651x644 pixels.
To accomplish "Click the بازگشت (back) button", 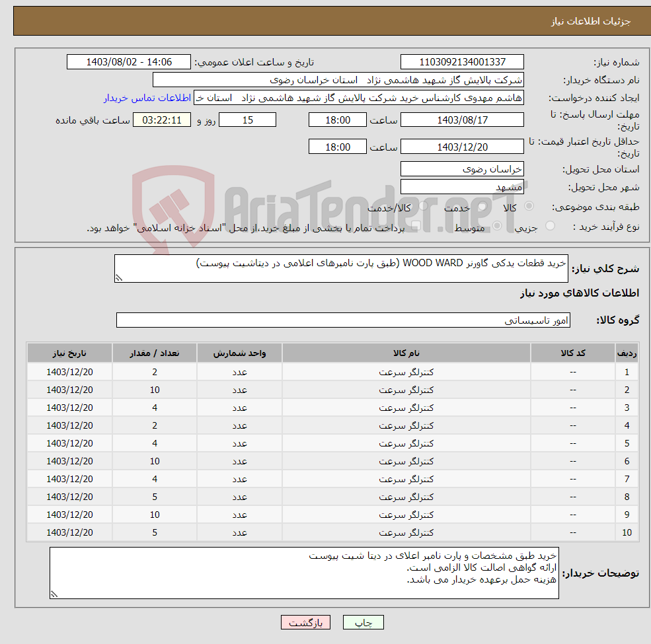I will click(x=305, y=622).
